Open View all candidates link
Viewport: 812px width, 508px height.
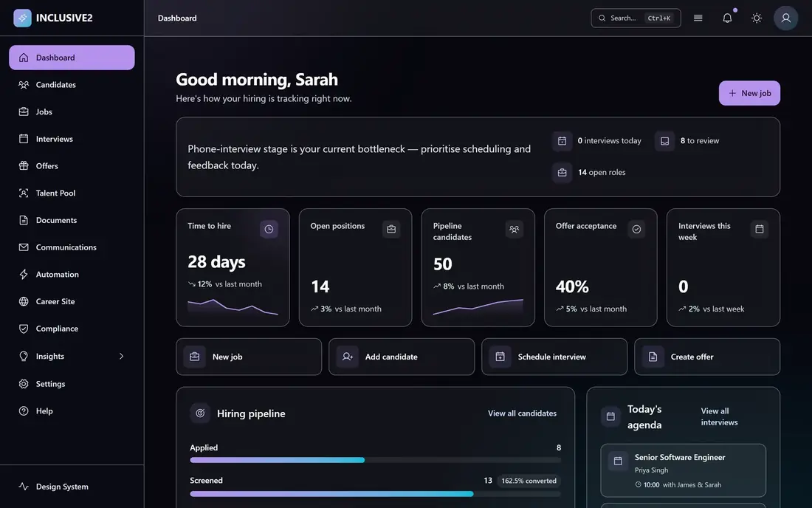point(522,413)
